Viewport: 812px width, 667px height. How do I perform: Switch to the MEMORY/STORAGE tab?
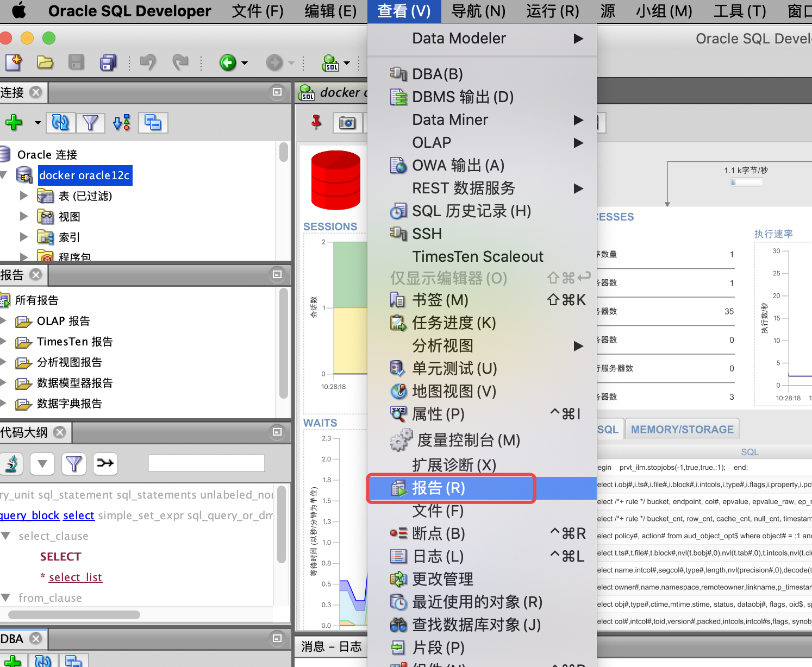click(682, 429)
